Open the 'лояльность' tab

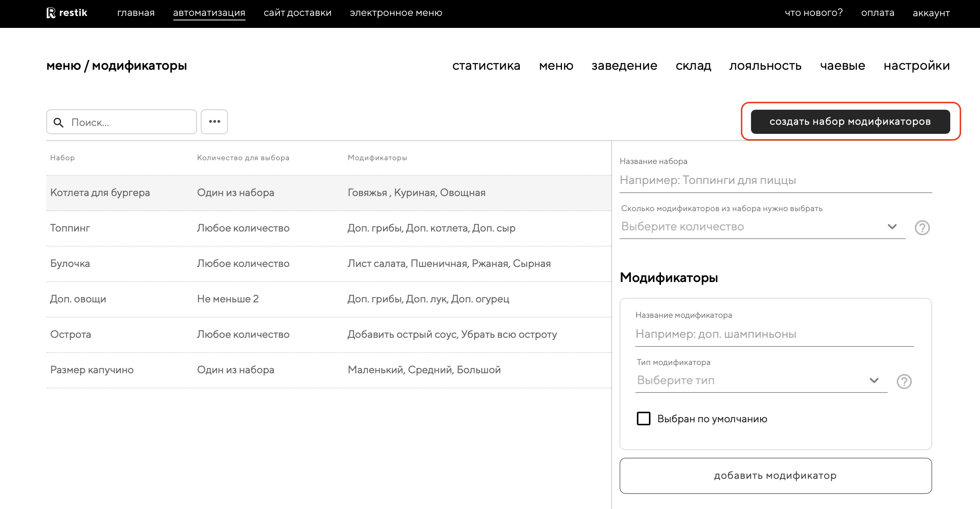pyautogui.click(x=765, y=66)
